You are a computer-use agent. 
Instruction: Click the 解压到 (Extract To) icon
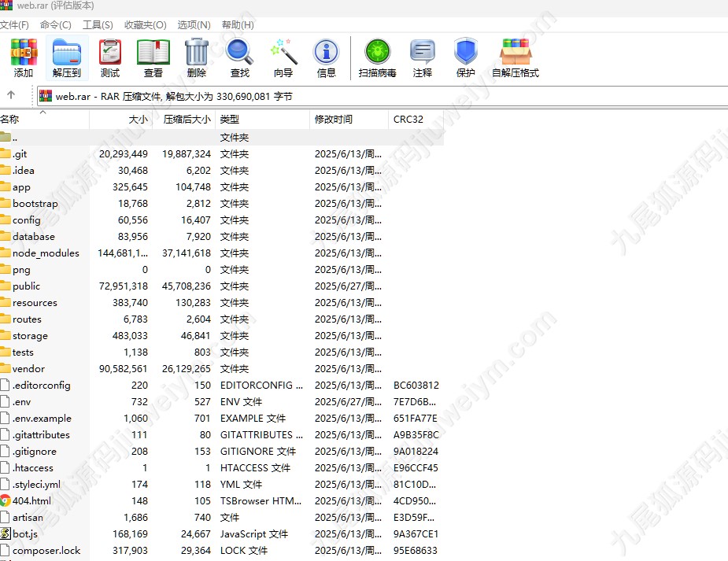coord(67,57)
